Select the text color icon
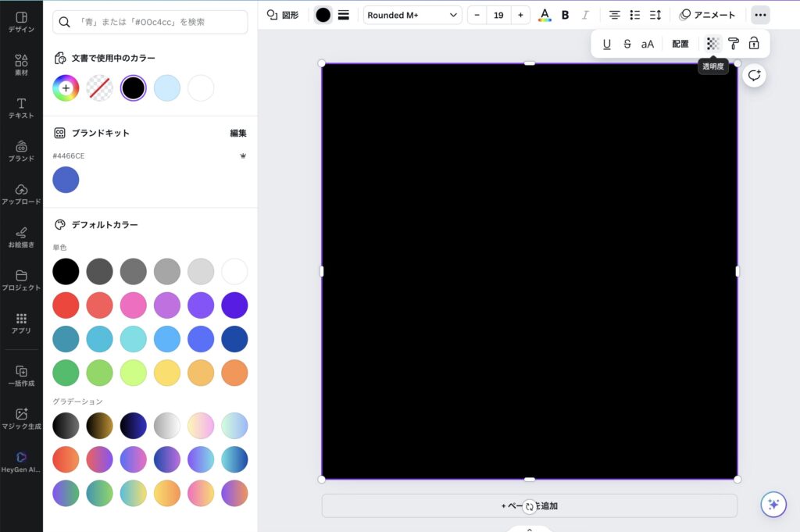 click(x=545, y=15)
